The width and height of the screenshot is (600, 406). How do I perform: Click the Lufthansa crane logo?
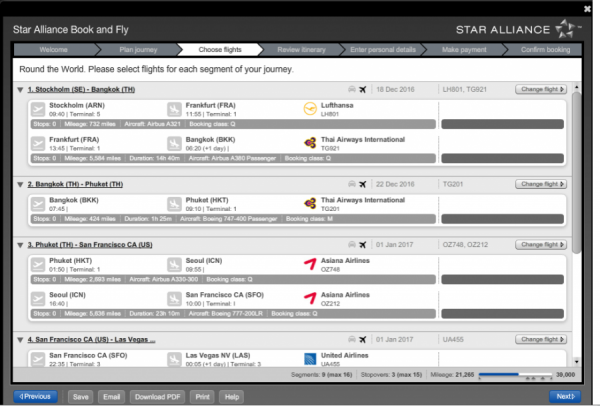pos(310,109)
